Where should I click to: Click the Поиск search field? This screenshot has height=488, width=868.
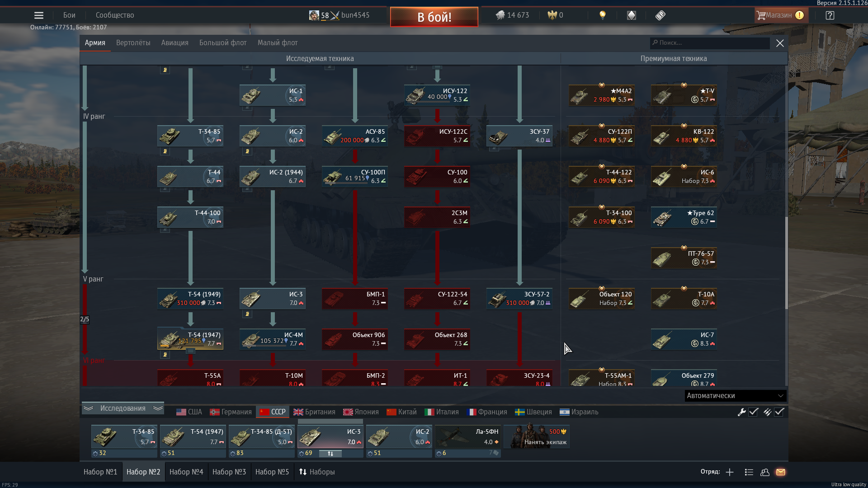710,43
